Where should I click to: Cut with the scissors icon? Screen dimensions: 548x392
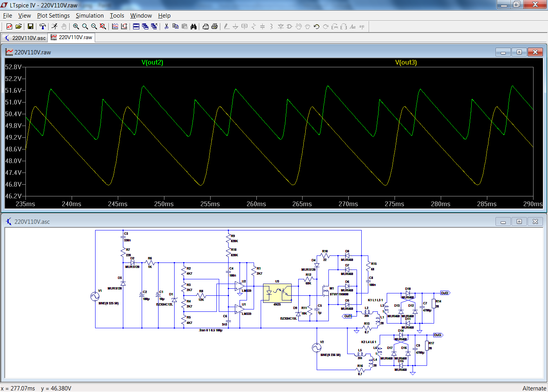166,27
